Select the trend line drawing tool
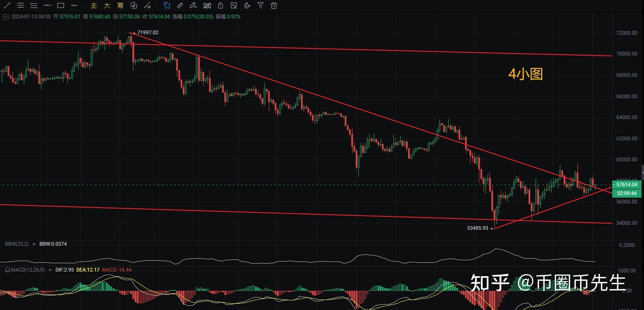 [7, 5]
